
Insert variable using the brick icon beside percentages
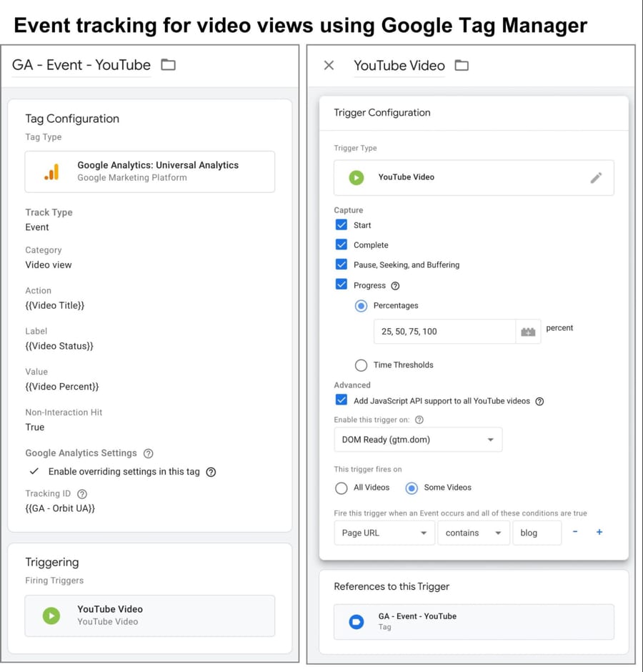point(528,332)
